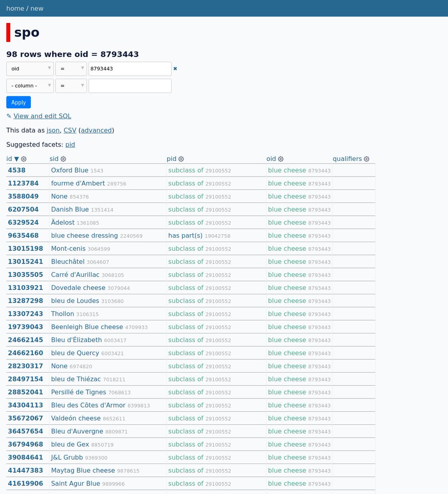Open the sid column settings cog
The width and height of the screenshot is (448, 494).
63,159
